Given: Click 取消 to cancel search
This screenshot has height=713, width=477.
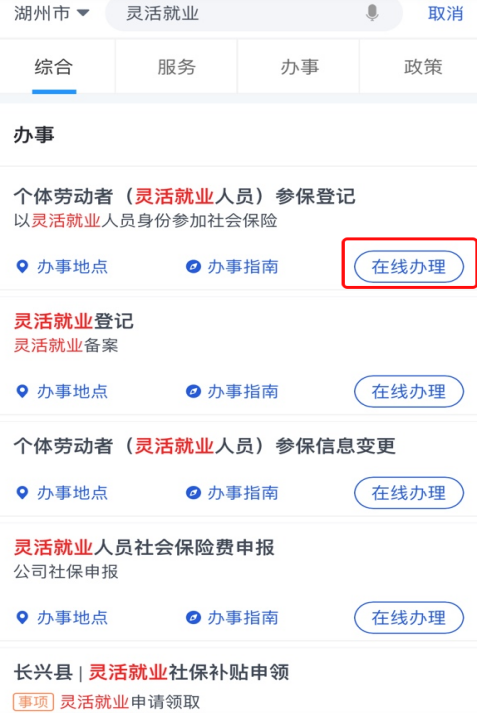Looking at the screenshot, I should (445, 14).
